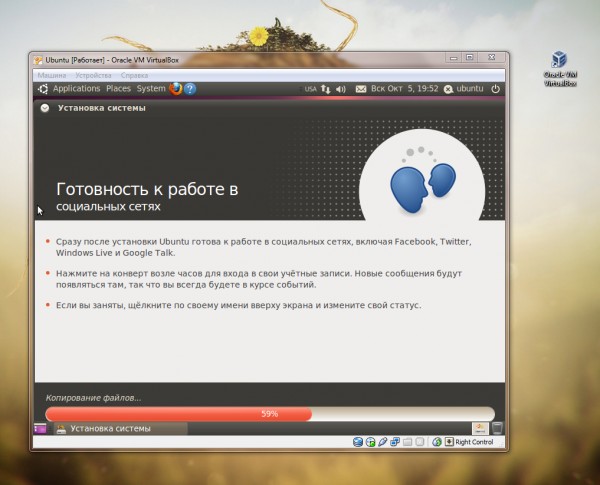This screenshot has width=600, height=485.
Task: Select the Установка системы taskbar button
Action: point(121,429)
